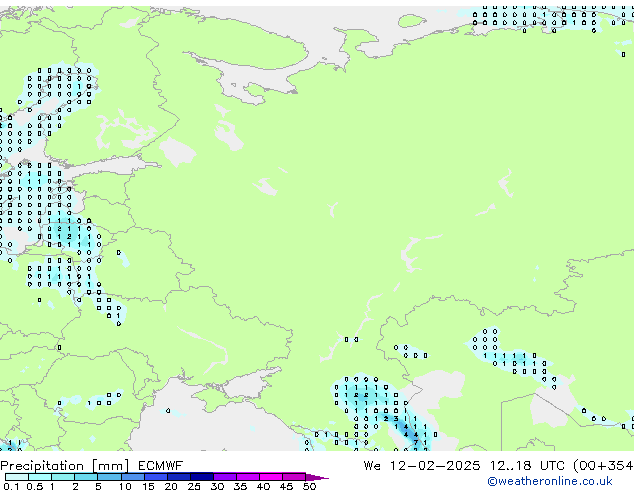The height and width of the screenshot is (490, 634).
Task: Select the 10–15 mm blue legend swatch
Action: pos(133,477)
